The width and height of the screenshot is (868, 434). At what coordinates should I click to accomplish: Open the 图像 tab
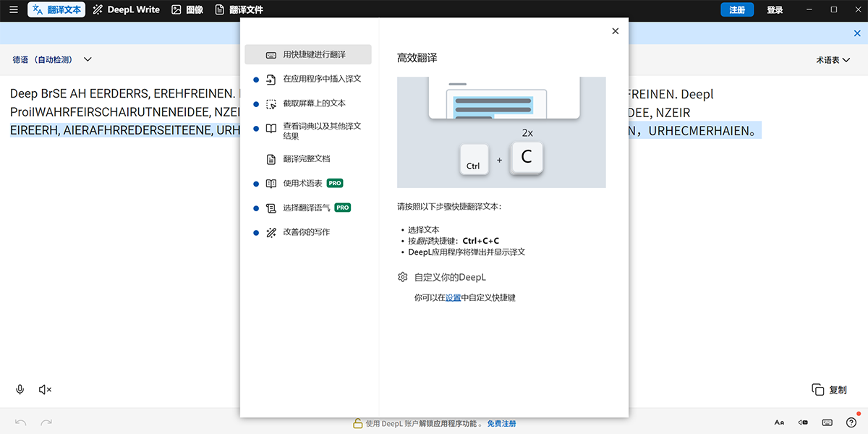[x=187, y=10]
